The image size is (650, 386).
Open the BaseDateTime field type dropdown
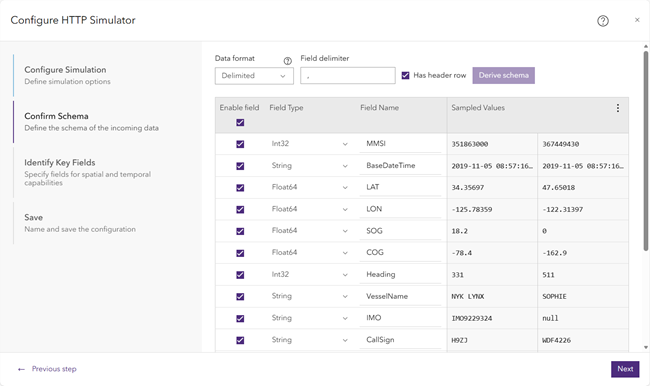coord(310,166)
